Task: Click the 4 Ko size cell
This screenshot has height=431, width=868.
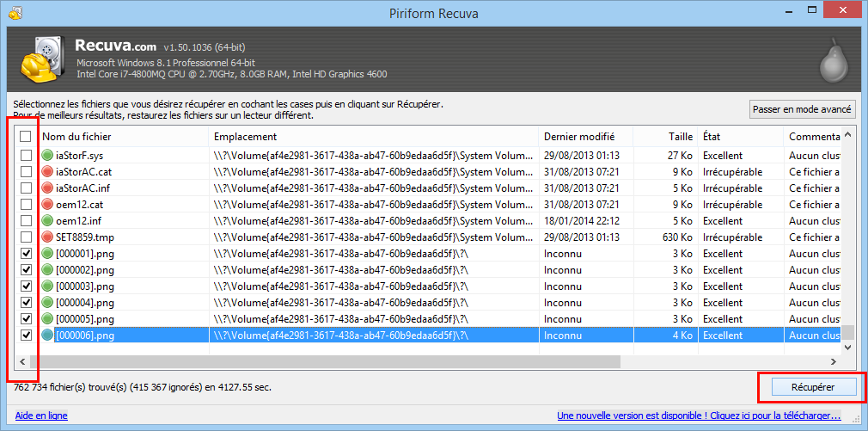Action: pyautogui.click(x=682, y=336)
